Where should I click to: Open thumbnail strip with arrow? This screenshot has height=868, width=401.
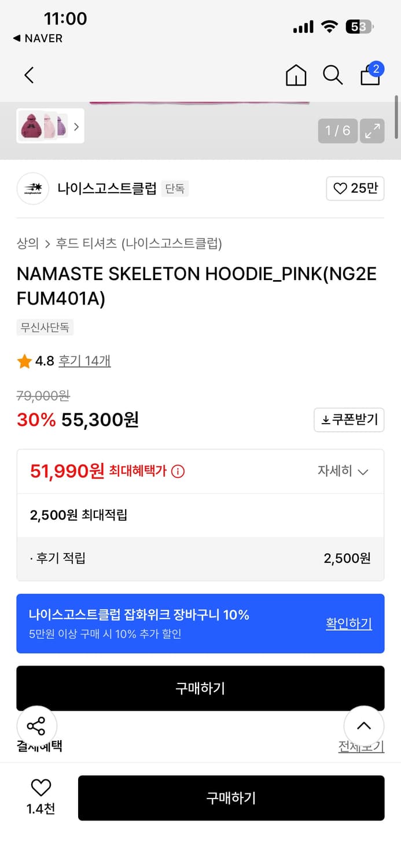tap(76, 126)
